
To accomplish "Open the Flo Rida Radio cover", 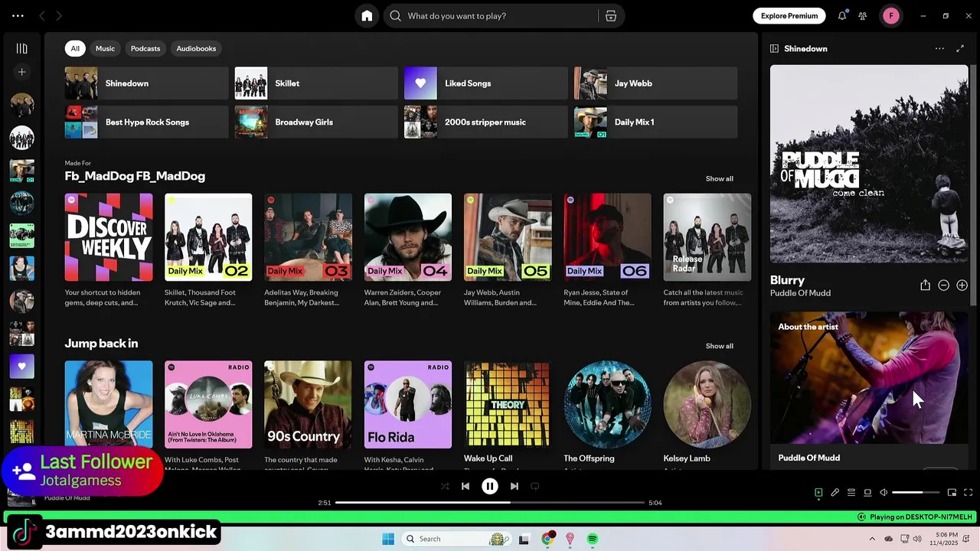I will [x=408, y=405].
